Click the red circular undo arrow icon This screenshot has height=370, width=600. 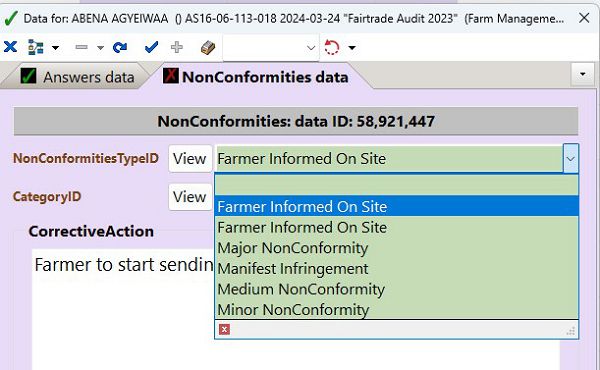pos(331,47)
